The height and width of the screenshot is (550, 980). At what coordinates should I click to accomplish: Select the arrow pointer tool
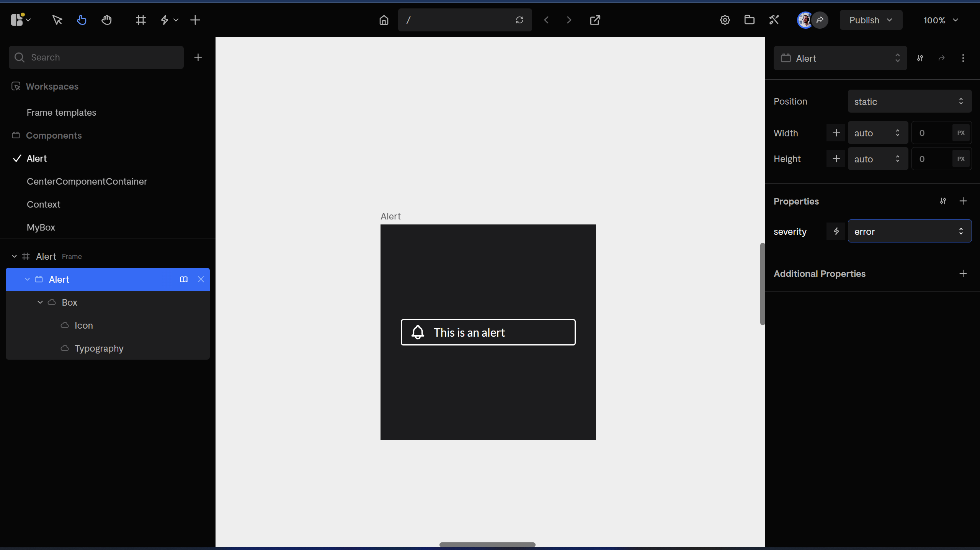coord(57,20)
